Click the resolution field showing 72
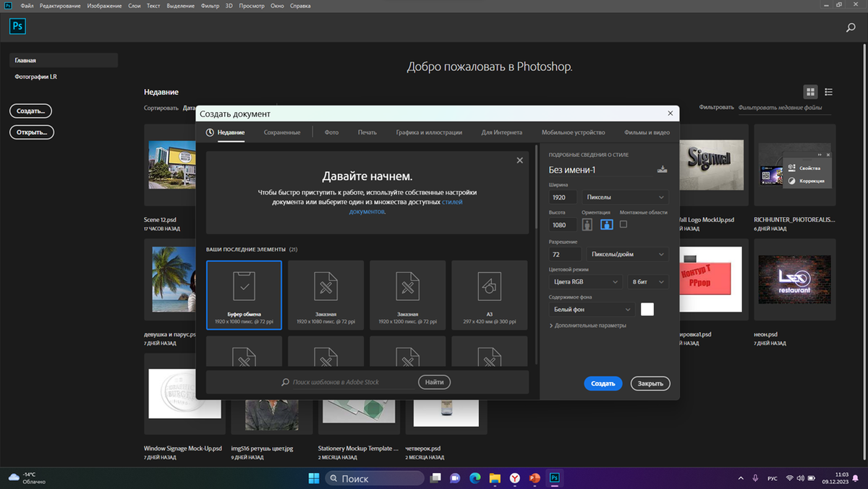Image resolution: width=868 pixels, height=489 pixels. click(x=565, y=254)
